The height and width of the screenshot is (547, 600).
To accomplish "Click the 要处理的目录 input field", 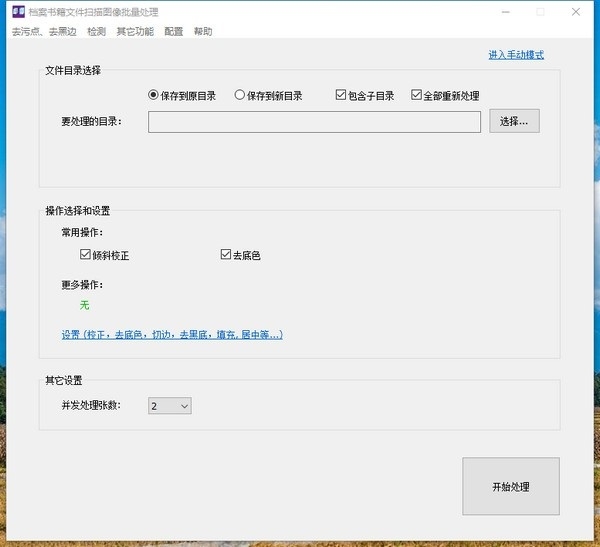I will tap(314, 122).
